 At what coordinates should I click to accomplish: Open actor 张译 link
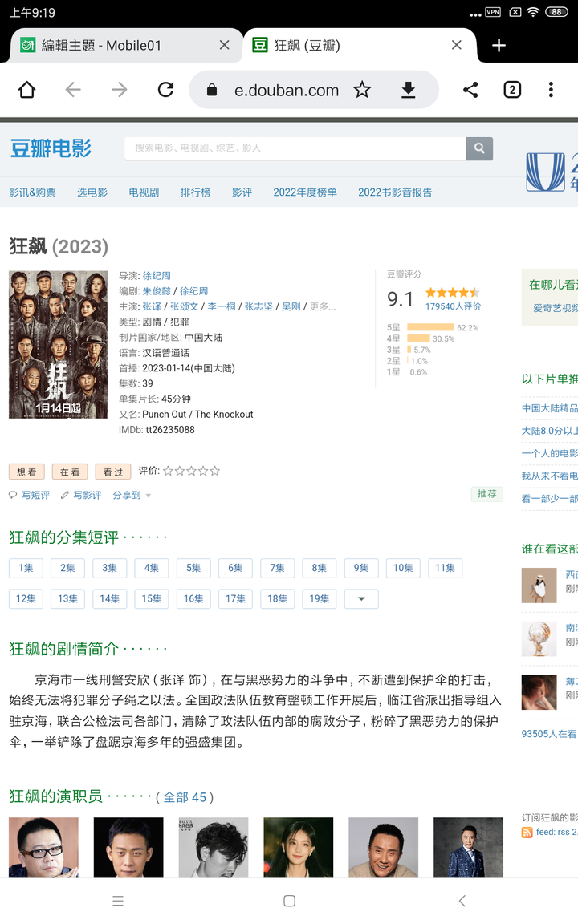click(x=152, y=306)
